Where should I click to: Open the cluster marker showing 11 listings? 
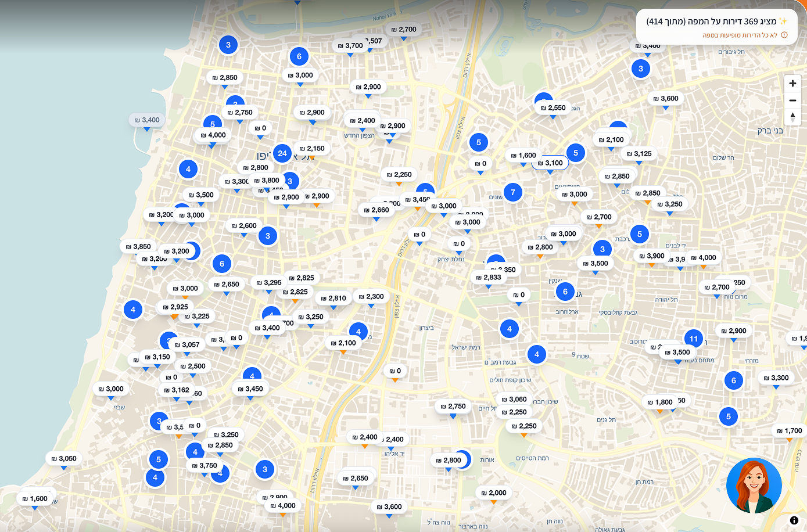click(693, 339)
